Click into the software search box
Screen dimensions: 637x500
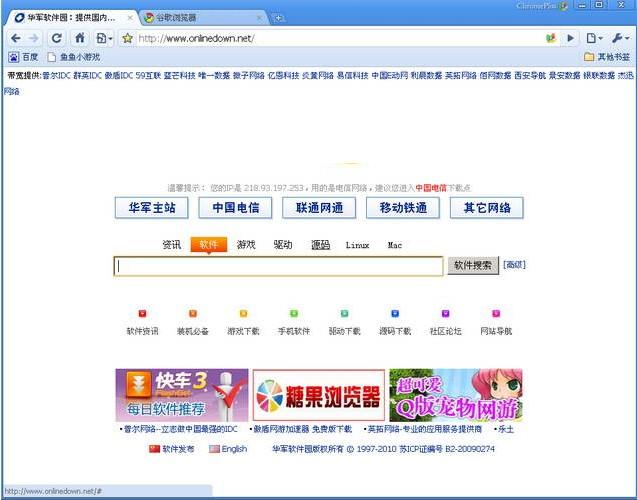pyautogui.click(x=278, y=266)
